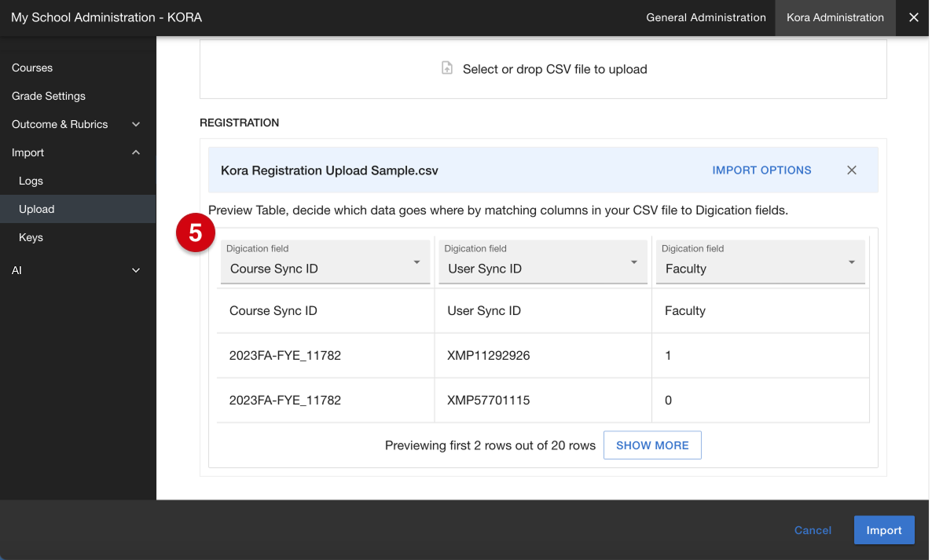This screenshot has height=560, width=943.
Task: Open the Course Sync ID field dropdown
Action: coord(325,262)
